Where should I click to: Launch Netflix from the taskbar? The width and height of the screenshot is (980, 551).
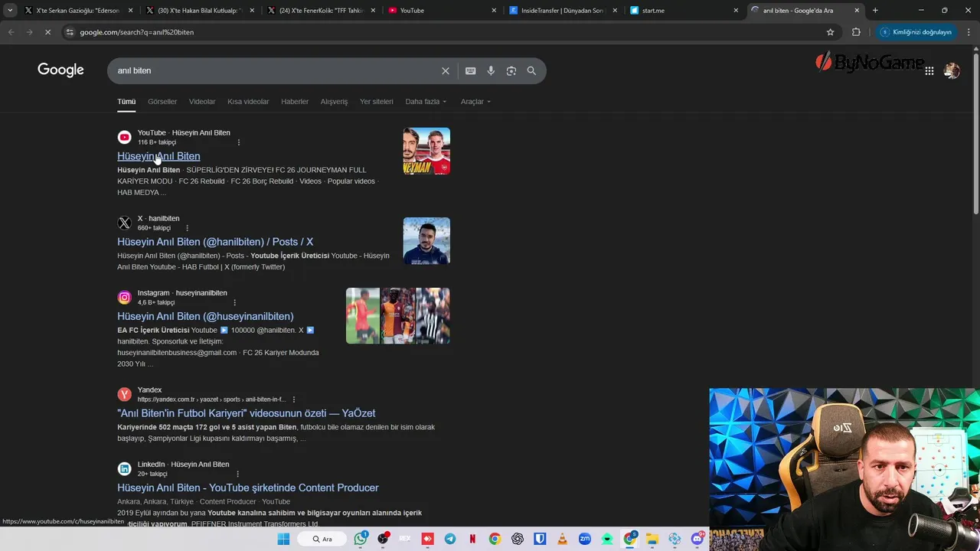click(x=472, y=539)
